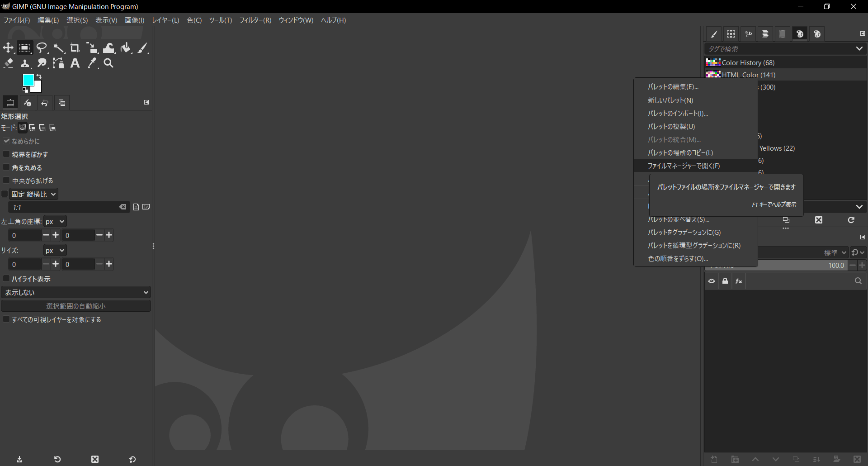This screenshot has width=868, height=466.
Task: Switch to Device Status tab
Action: tap(28, 103)
